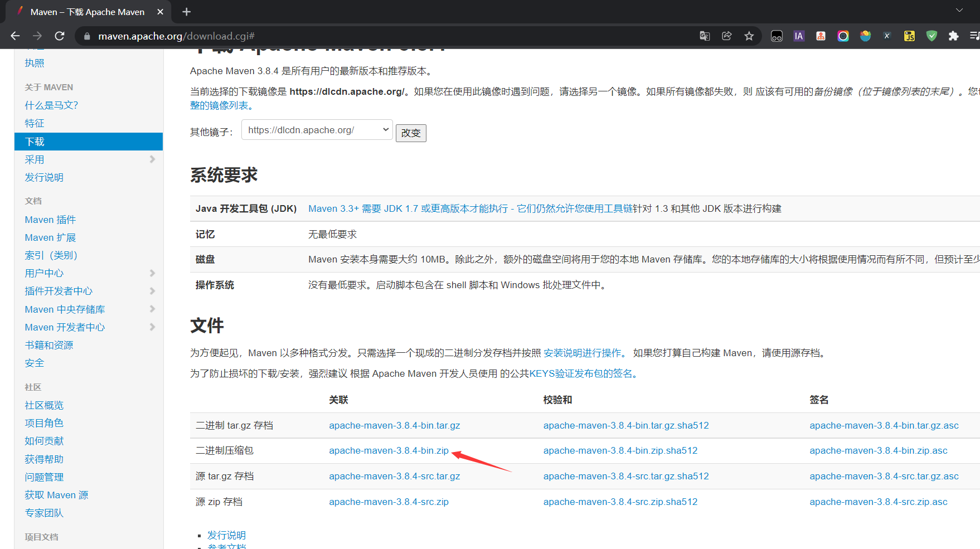Open the Google Translate page icon
Viewport: 980px width, 549px height.
point(705,36)
